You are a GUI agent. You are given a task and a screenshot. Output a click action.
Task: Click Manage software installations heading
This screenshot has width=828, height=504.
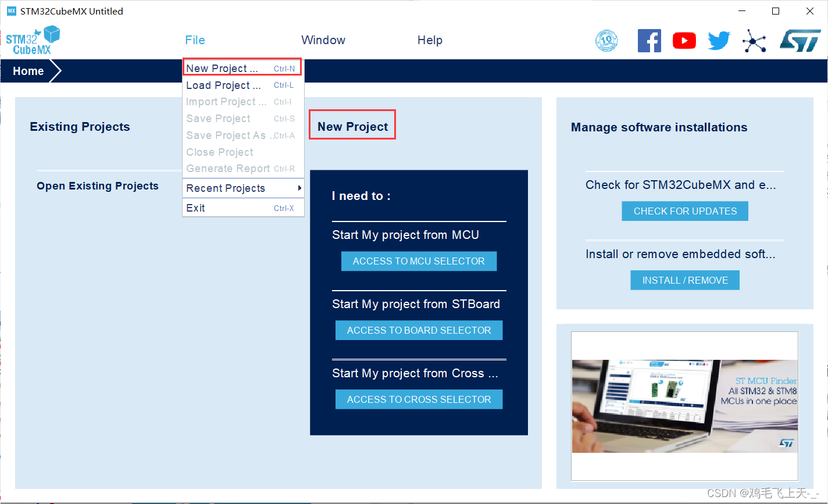[x=659, y=127]
